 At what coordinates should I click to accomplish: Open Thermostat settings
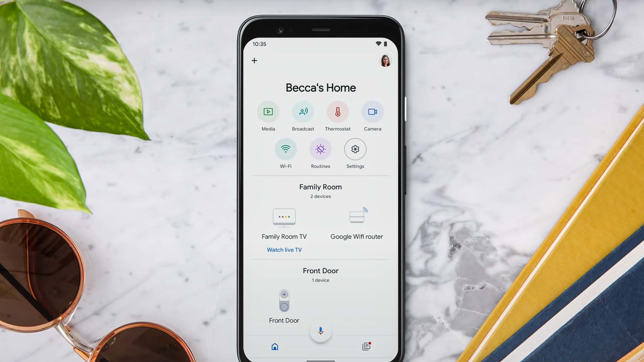(337, 112)
